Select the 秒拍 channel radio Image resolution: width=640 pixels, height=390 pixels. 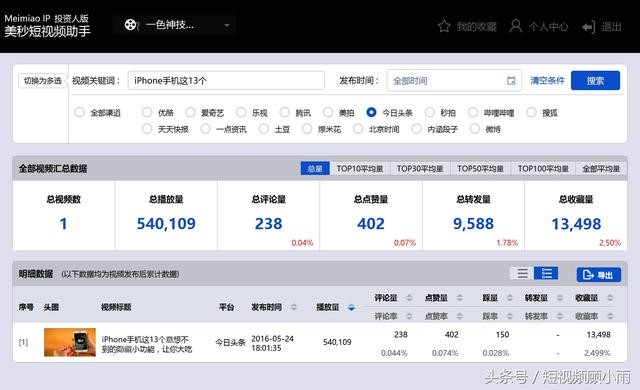430,112
